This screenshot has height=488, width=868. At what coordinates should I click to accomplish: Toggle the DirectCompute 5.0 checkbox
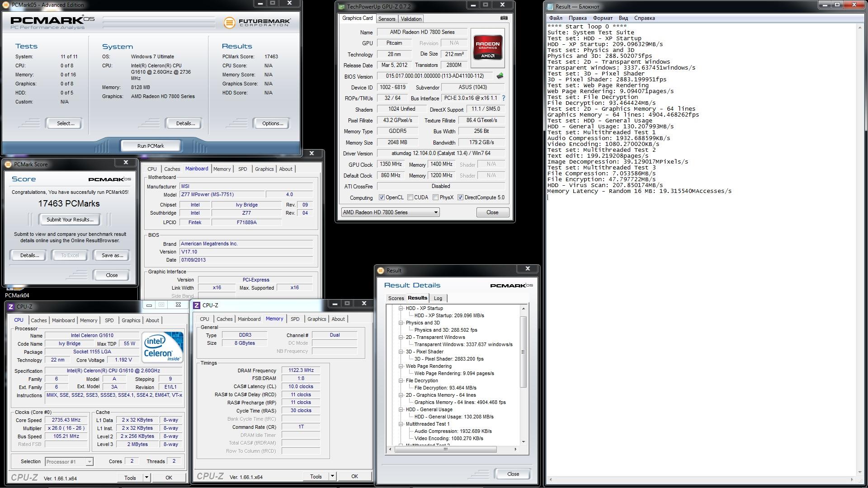click(460, 197)
